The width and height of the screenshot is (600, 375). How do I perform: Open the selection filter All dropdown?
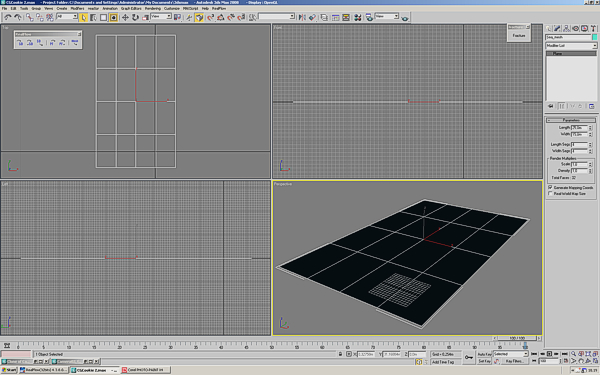click(x=67, y=16)
